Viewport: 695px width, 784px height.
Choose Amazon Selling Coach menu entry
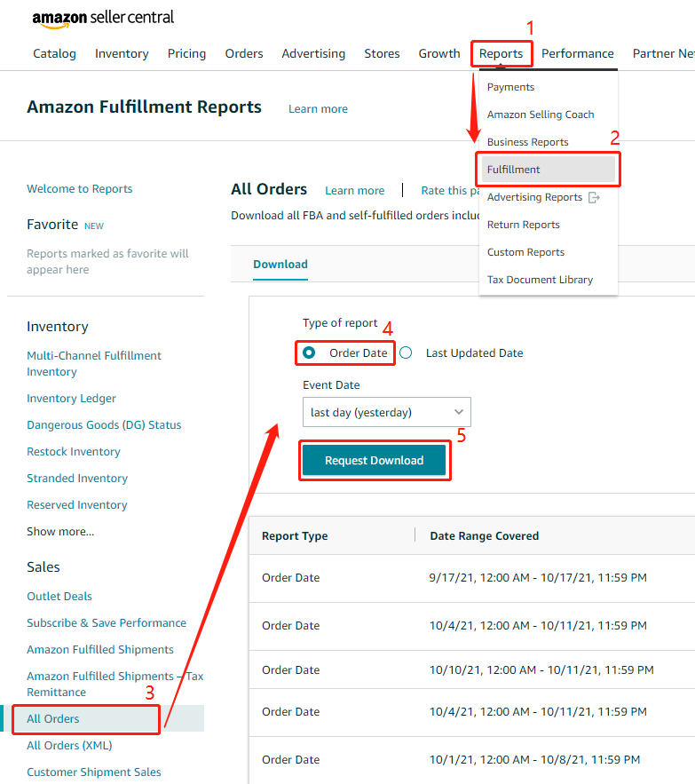tap(541, 115)
